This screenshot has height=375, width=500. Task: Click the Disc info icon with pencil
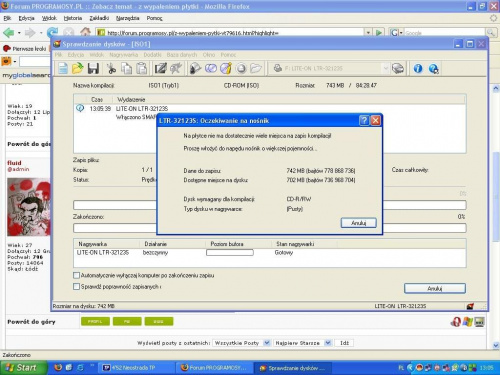(x=226, y=68)
